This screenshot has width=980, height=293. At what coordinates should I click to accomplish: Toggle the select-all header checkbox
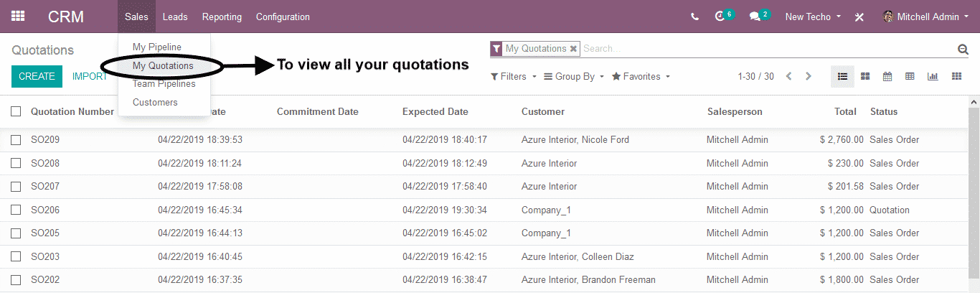(x=16, y=111)
